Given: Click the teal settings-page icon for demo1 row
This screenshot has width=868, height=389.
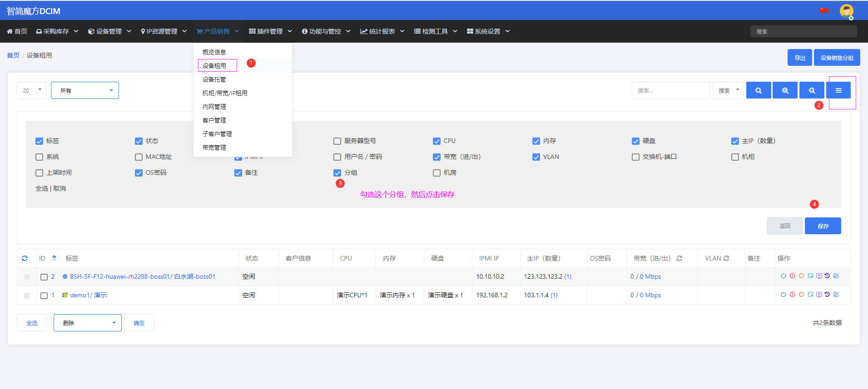Looking at the screenshot, I should (810, 295).
